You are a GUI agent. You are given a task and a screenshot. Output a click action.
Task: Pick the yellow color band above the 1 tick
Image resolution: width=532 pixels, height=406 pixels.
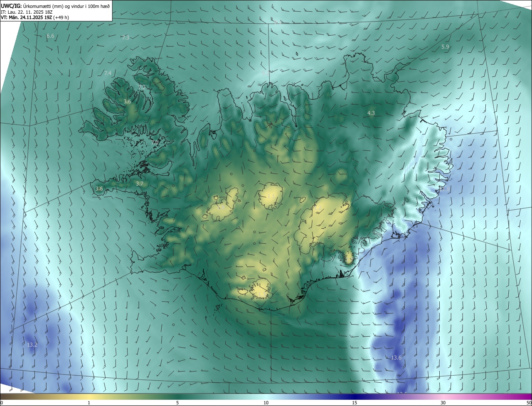pos(89,397)
